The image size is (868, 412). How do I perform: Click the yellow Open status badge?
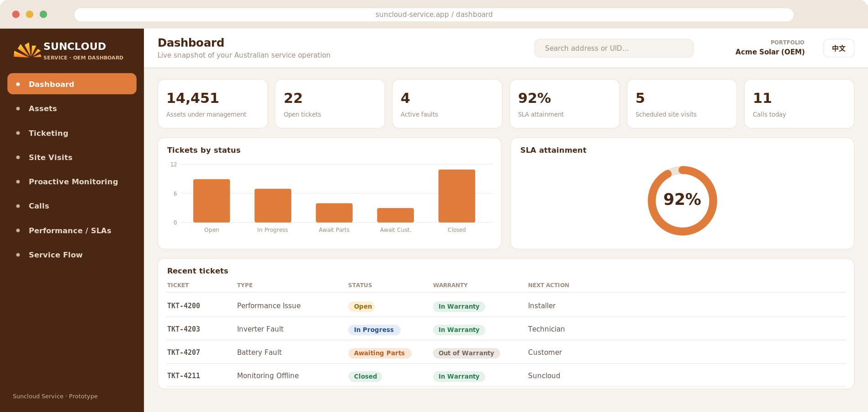coord(362,306)
